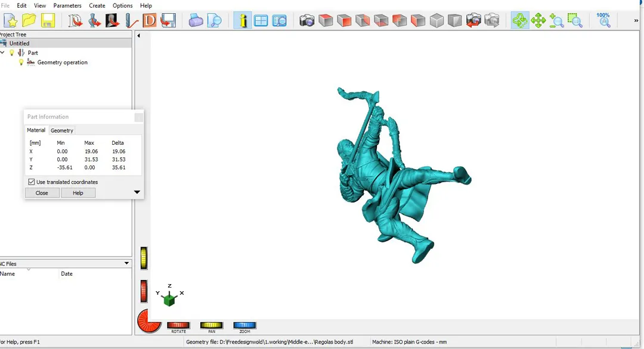This screenshot has width=644, height=349.
Task: Click the red vertical thumbwheel
Action: (144, 291)
